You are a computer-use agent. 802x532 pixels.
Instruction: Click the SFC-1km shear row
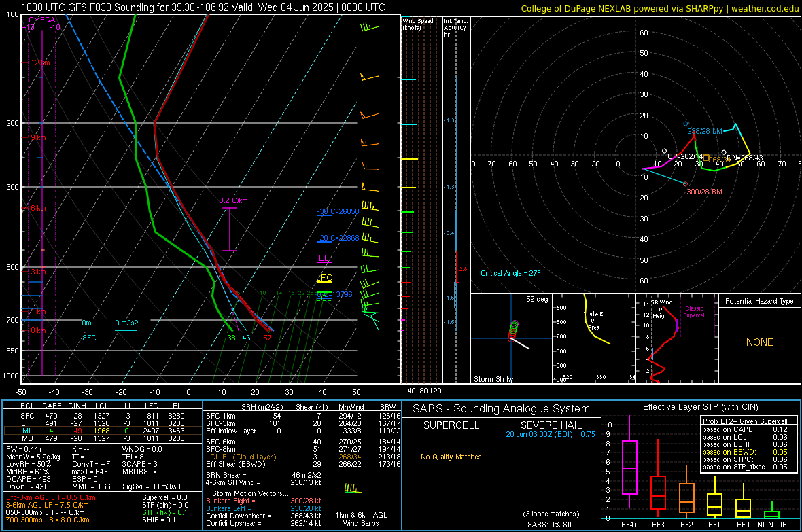point(303,416)
